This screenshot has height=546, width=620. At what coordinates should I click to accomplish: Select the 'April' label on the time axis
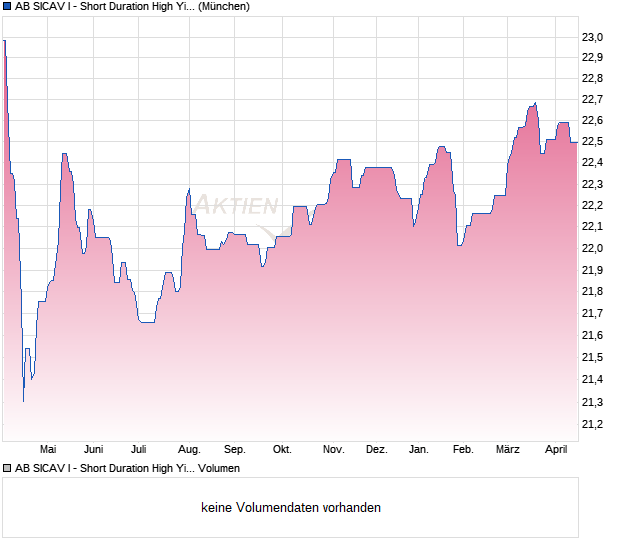click(555, 449)
